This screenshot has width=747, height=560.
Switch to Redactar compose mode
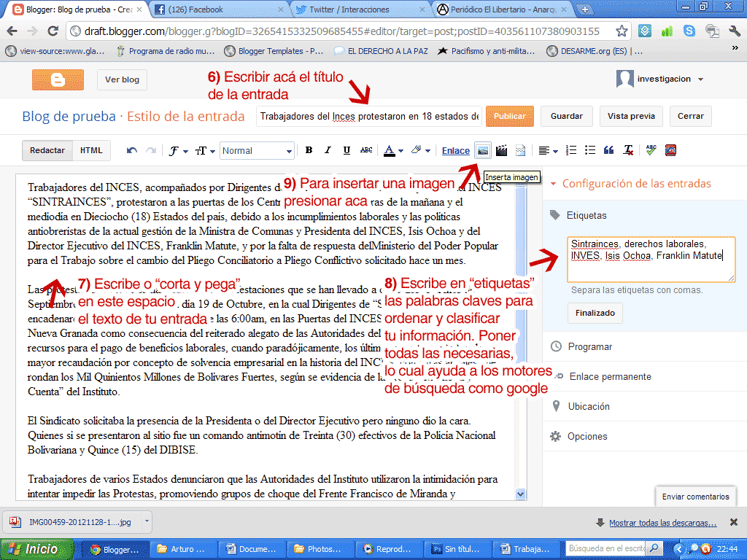(x=47, y=151)
